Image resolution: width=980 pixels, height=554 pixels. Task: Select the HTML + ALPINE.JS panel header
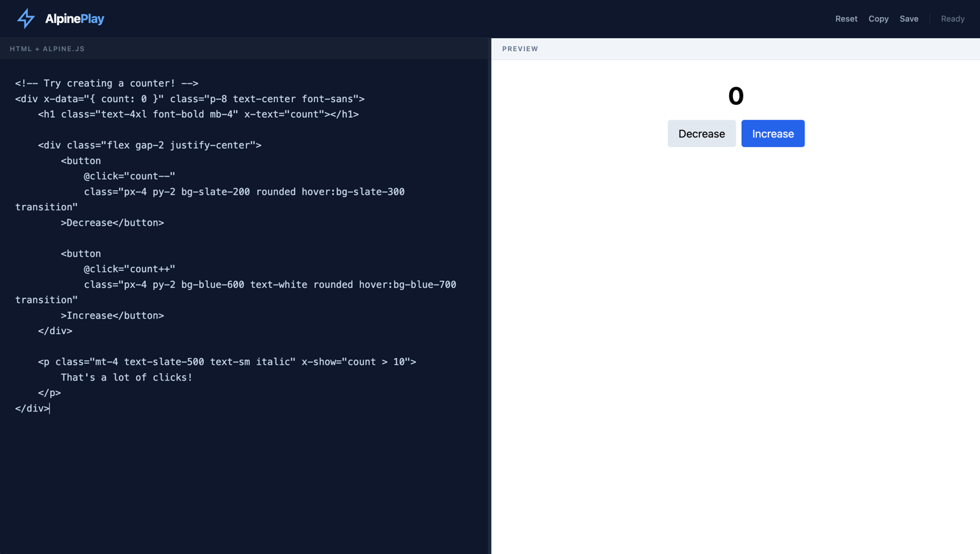47,49
